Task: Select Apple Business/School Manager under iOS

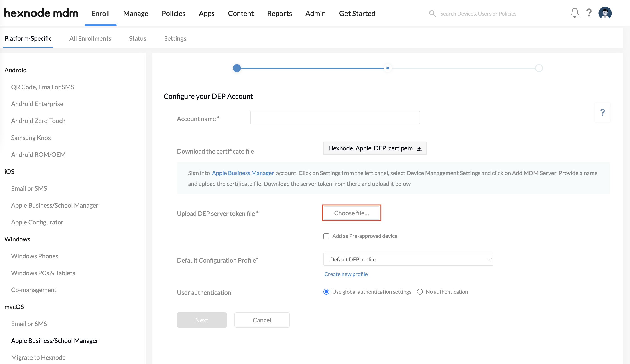Action: click(x=55, y=205)
